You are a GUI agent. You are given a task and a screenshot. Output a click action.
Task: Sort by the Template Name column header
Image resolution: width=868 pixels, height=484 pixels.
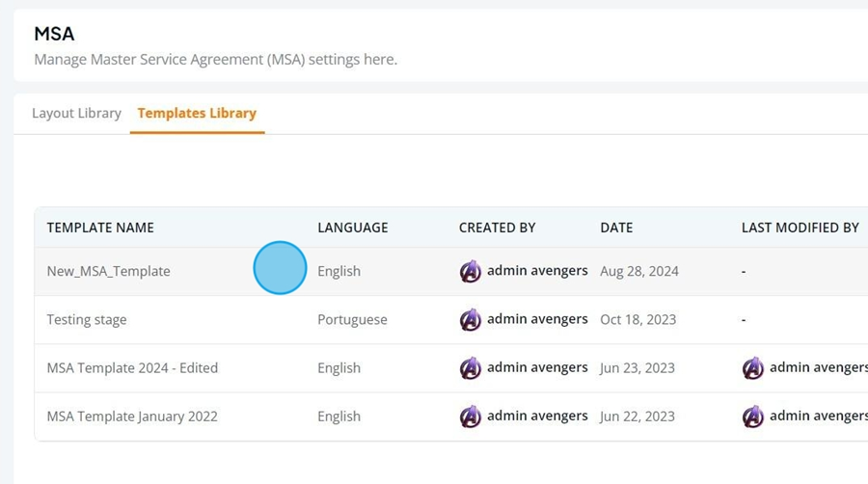100,228
